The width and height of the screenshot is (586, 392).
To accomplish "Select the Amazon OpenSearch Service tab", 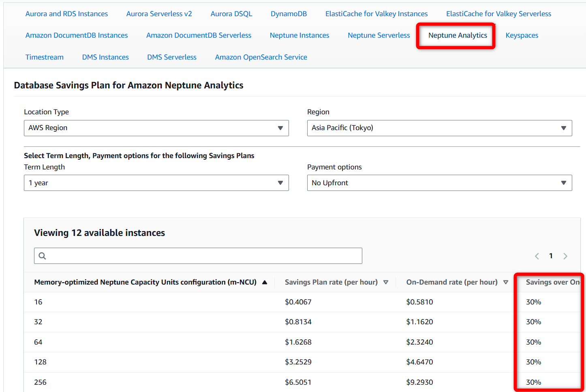I will click(261, 57).
